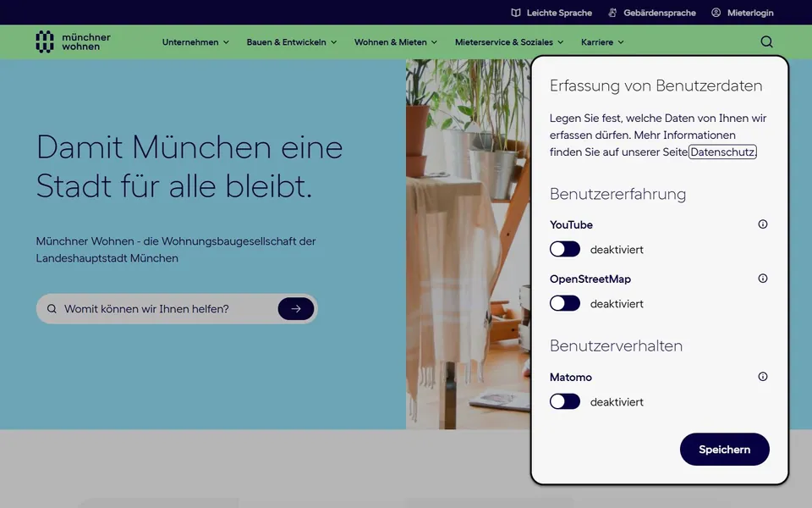Expand the Bauen & Entwickeln chevron
The height and width of the screenshot is (508, 812).
coord(333,42)
